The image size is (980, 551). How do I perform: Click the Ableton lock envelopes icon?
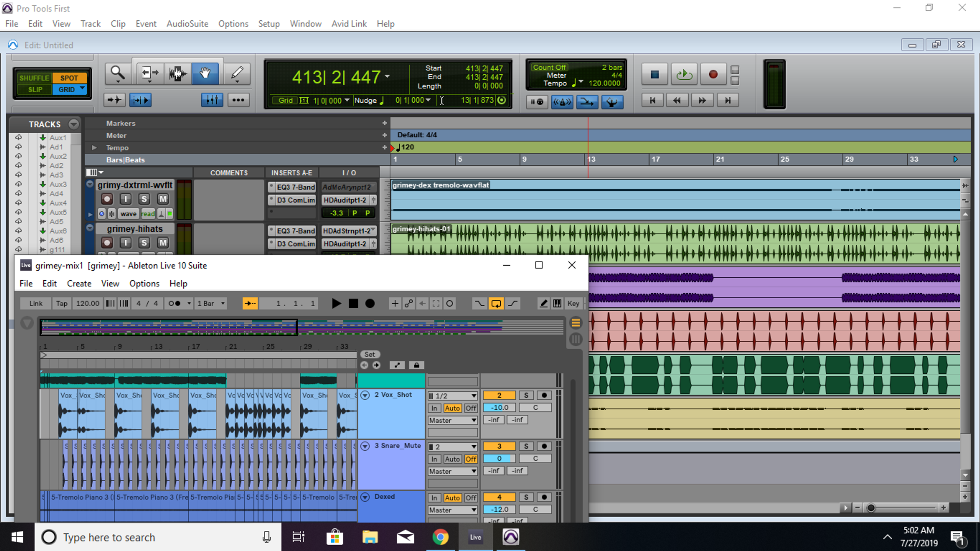(x=416, y=365)
